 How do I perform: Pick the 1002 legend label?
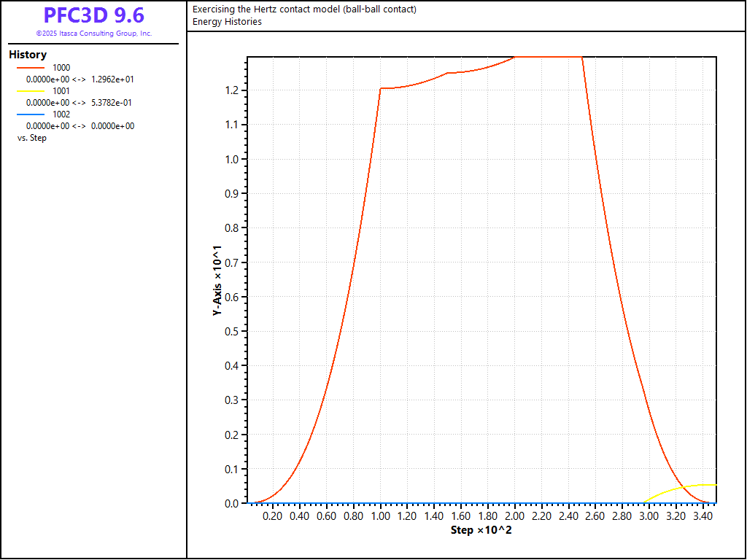[x=61, y=114]
